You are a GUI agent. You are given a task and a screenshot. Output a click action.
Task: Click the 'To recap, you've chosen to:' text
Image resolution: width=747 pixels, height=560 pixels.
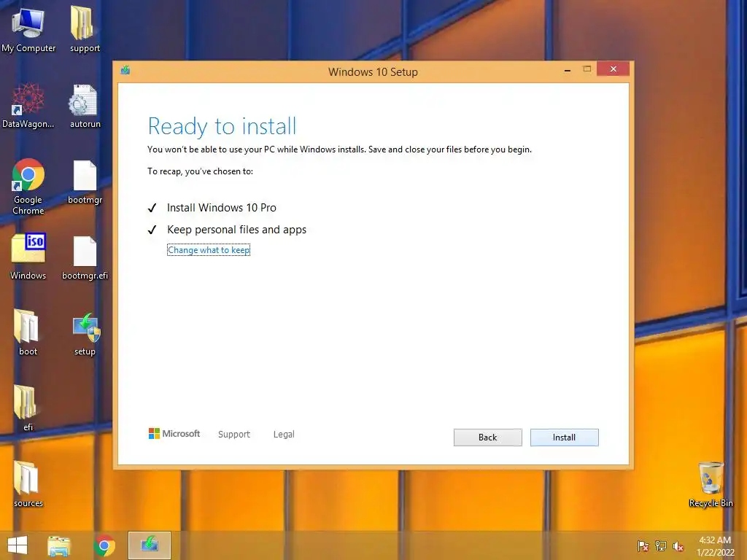[x=200, y=171]
